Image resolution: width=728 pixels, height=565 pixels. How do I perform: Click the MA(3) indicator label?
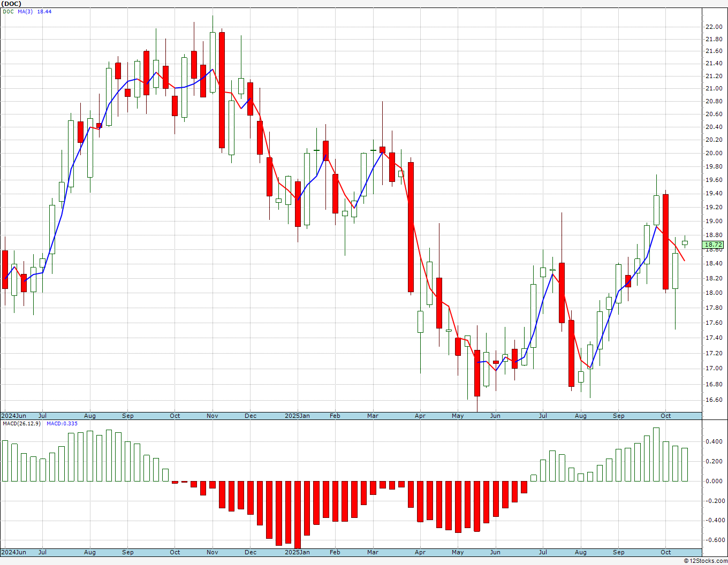pos(25,12)
